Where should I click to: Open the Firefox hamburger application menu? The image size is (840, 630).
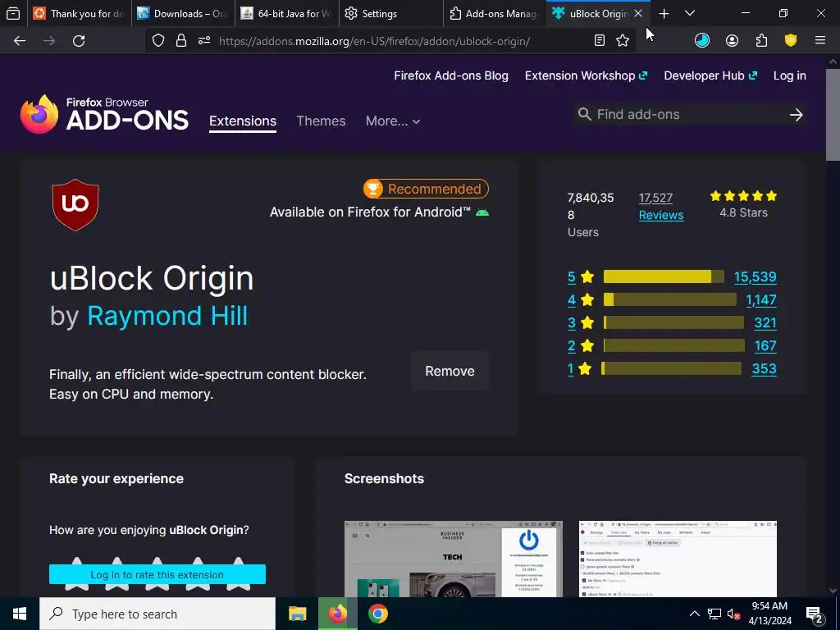(x=820, y=41)
